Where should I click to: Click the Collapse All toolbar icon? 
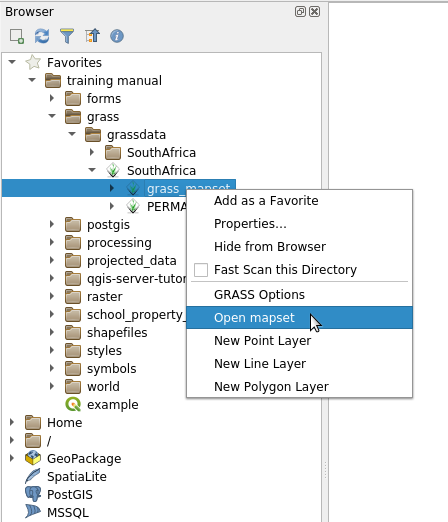pyautogui.click(x=92, y=36)
